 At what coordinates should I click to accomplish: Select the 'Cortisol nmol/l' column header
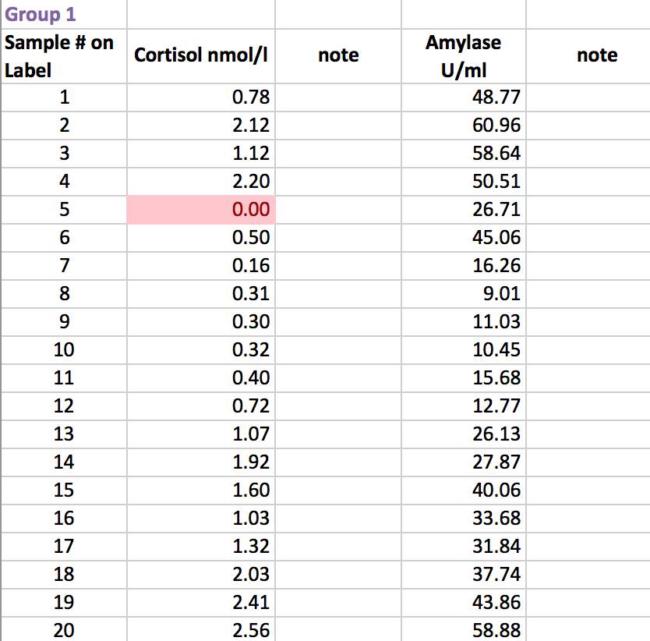pos(200,56)
